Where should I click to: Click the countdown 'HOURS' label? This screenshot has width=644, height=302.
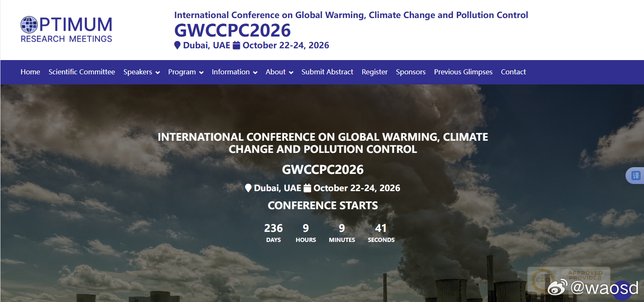coord(306,240)
